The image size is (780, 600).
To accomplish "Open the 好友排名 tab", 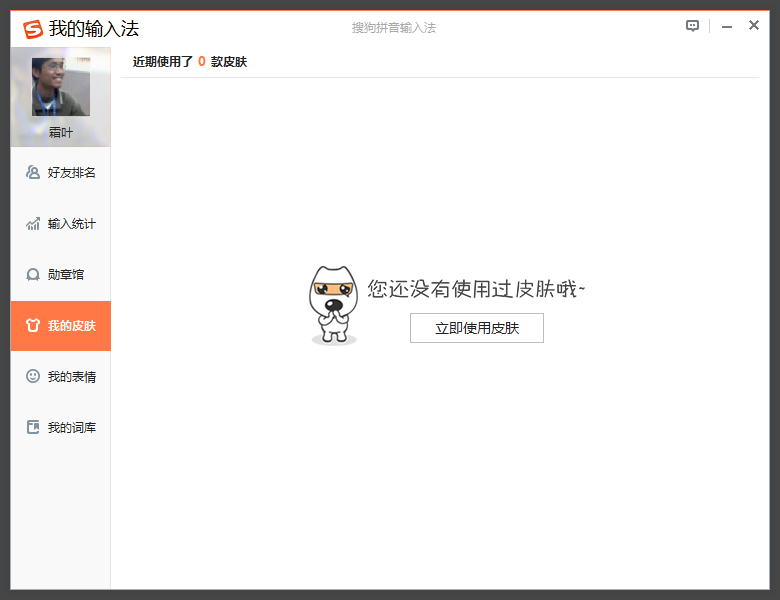I will 61,173.
